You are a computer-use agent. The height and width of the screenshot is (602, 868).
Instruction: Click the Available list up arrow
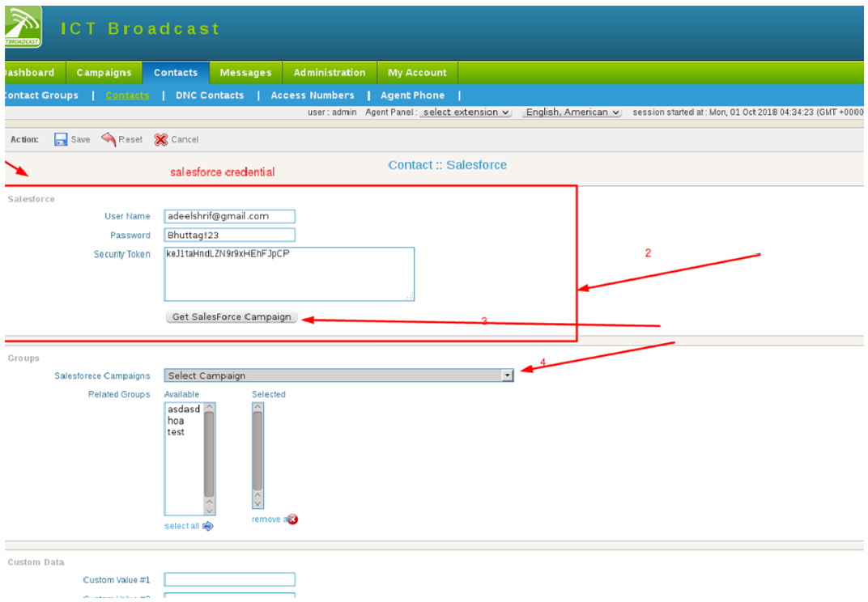[x=209, y=407]
